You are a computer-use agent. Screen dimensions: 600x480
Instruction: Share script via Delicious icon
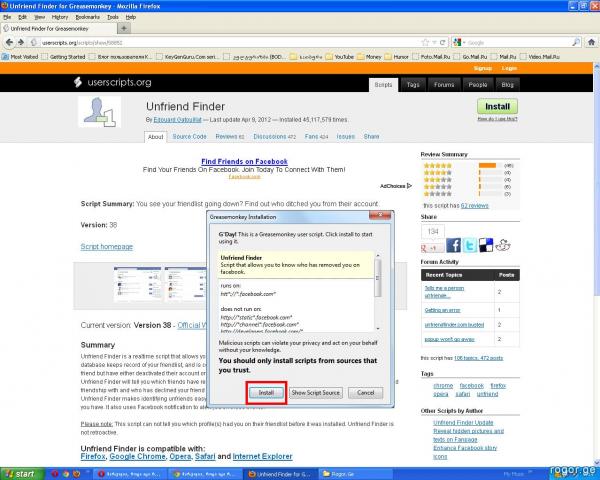486,245
